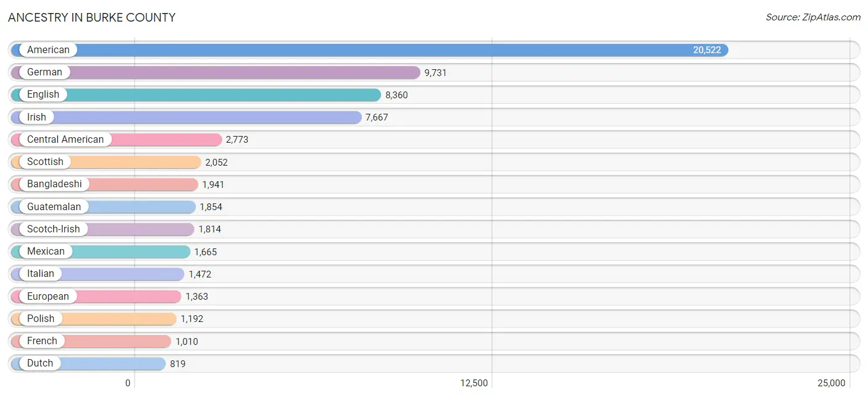Select the Irish bar

[186, 117]
